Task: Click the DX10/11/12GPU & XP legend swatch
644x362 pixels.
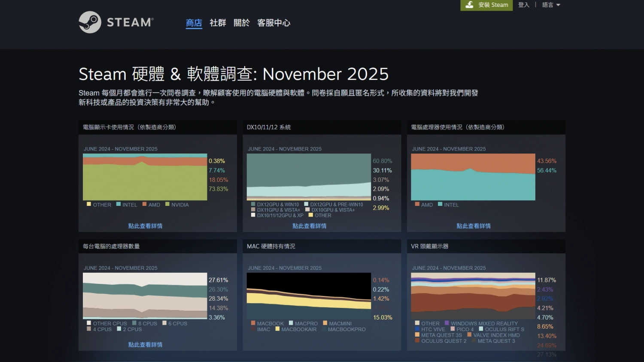Action: (x=253, y=215)
